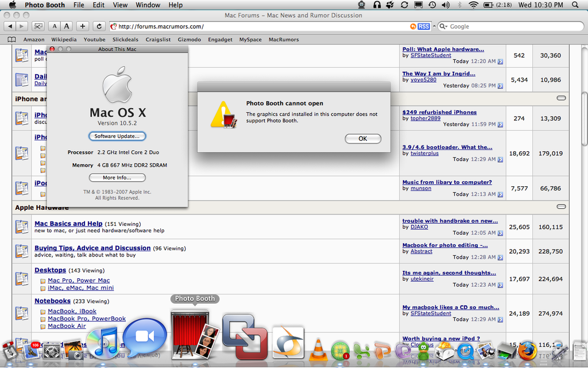Open the Photo Booth menu
The width and height of the screenshot is (588, 368).
pyautogui.click(x=45, y=5)
